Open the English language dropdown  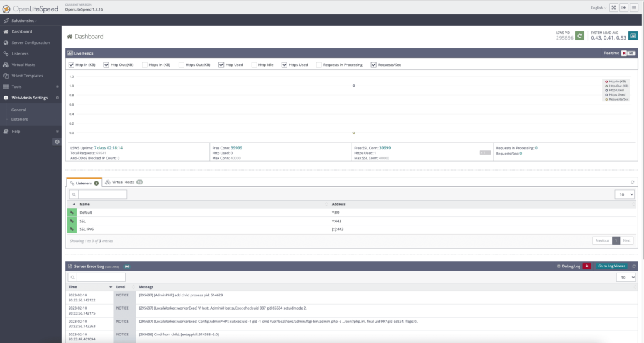tap(598, 8)
